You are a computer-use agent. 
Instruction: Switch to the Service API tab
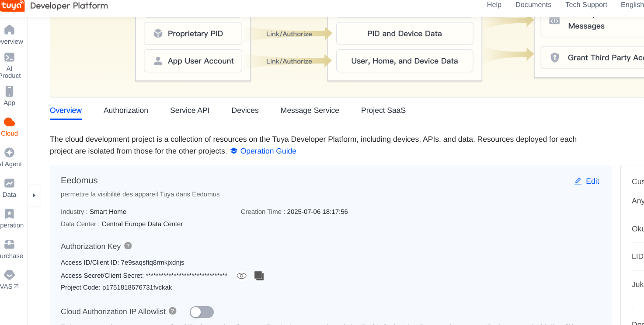pyautogui.click(x=190, y=110)
